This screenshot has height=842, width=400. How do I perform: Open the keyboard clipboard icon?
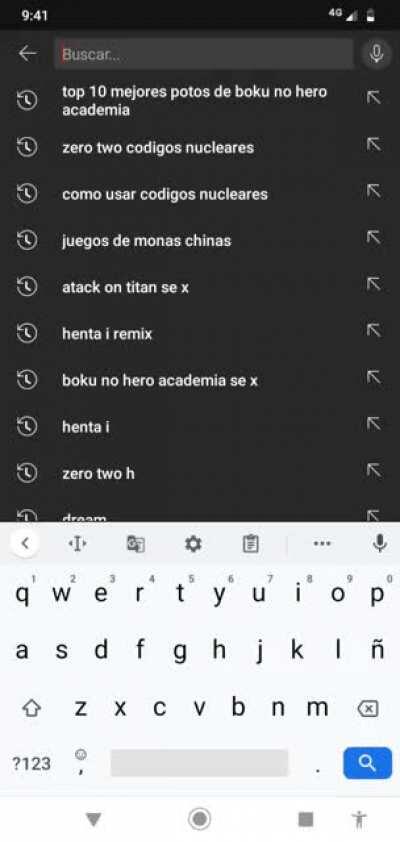pos(250,544)
